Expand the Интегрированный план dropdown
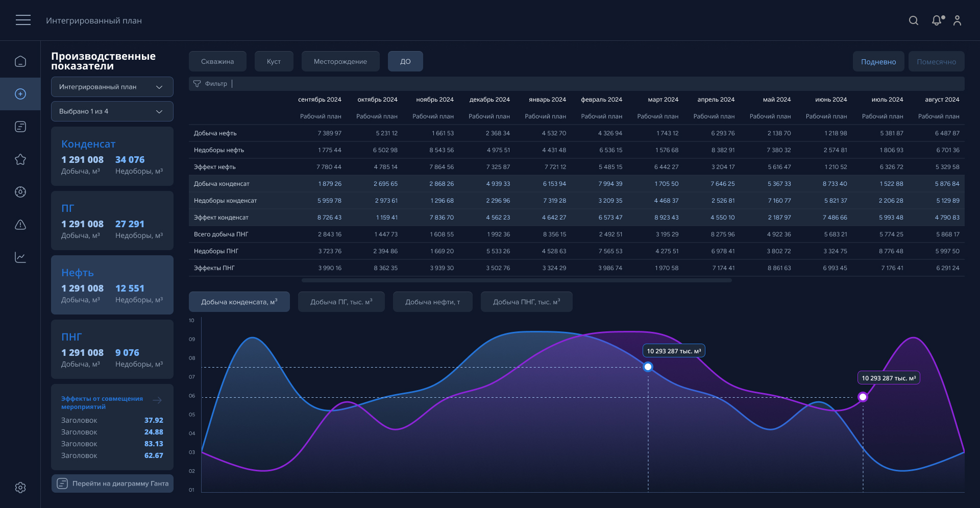Screen dimensions: 980x508 pos(112,87)
